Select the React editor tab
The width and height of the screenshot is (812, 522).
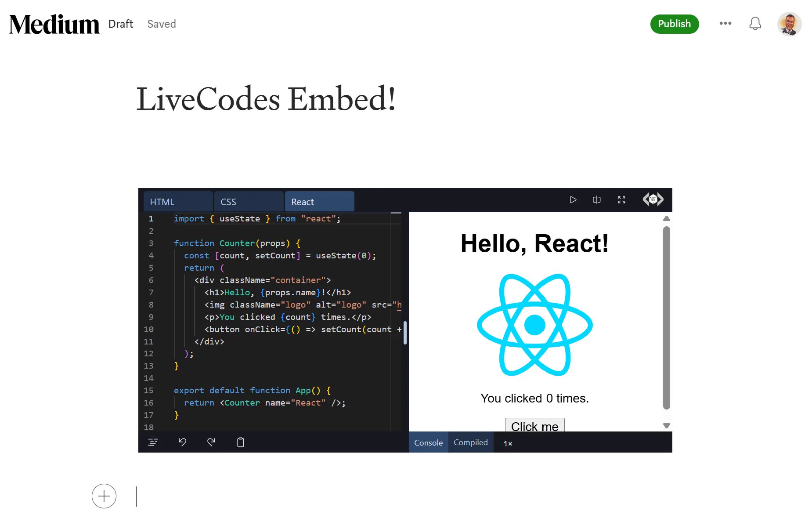tap(320, 202)
